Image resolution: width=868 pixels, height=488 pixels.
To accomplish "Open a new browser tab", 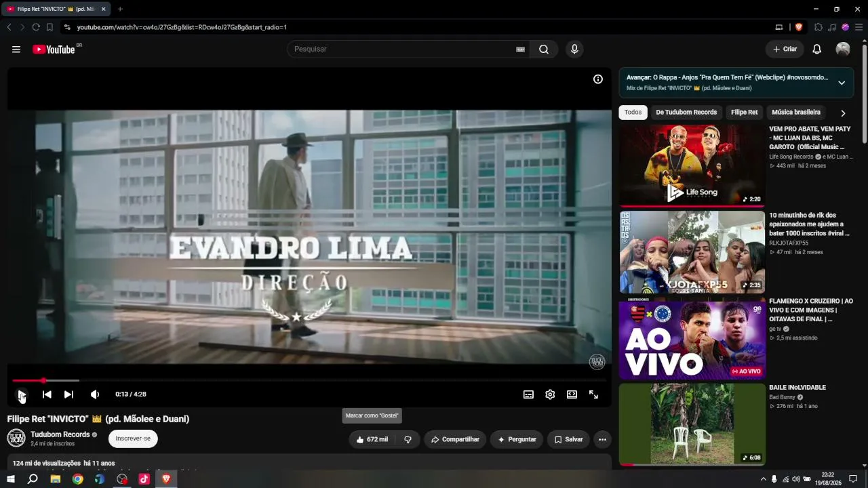I will pyautogui.click(x=120, y=9).
